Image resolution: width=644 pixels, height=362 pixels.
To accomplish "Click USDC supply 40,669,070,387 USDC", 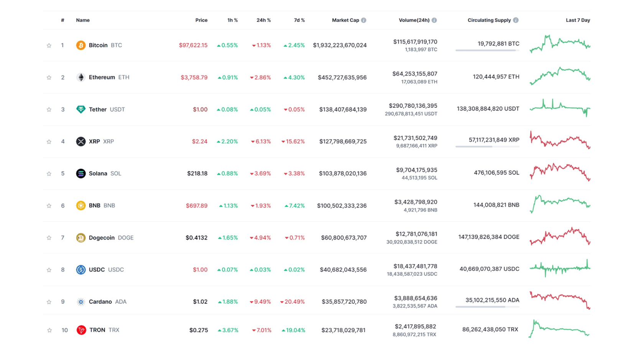I will click(490, 269).
